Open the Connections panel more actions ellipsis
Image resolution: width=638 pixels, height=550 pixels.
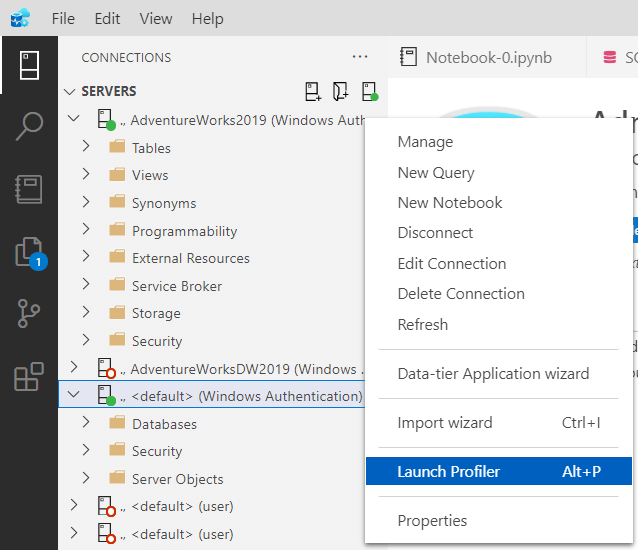[360, 57]
